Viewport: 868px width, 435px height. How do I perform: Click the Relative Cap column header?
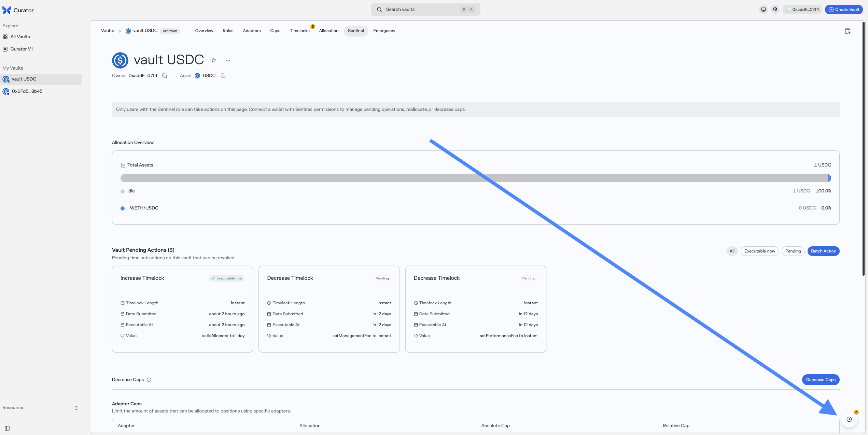tap(676, 426)
